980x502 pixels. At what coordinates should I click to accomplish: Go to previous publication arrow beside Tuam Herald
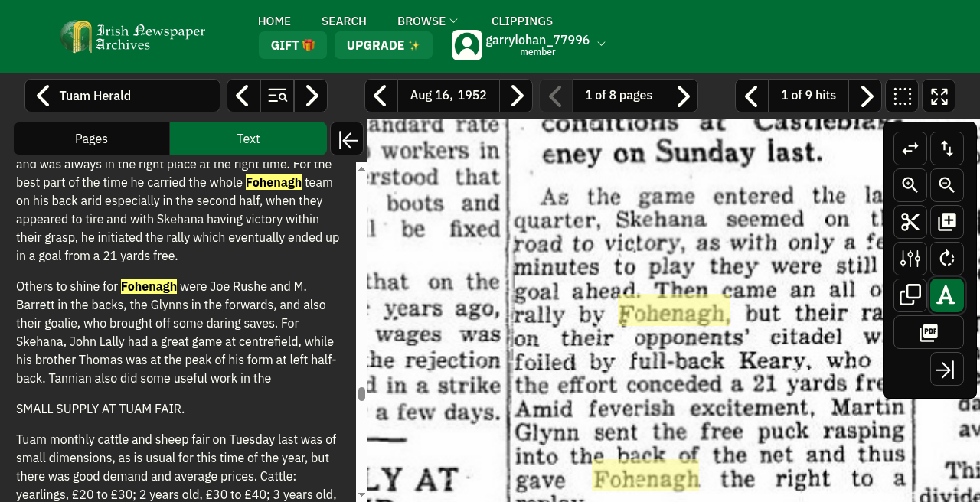tap(243, 96)
